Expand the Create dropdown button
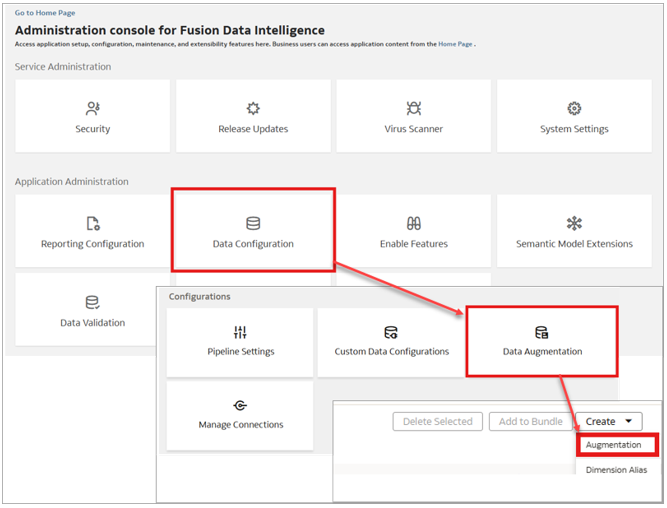Screen dimensions: 667x508 [608, 422]
